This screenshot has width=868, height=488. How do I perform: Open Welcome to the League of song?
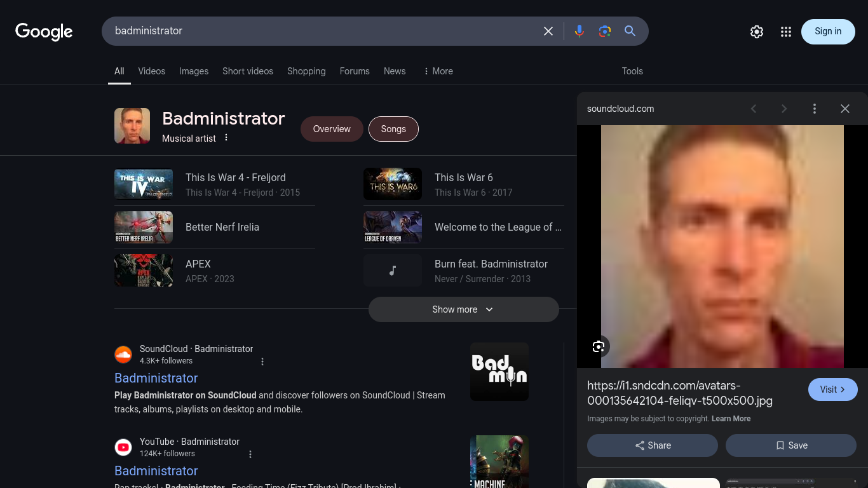[498, 227]
